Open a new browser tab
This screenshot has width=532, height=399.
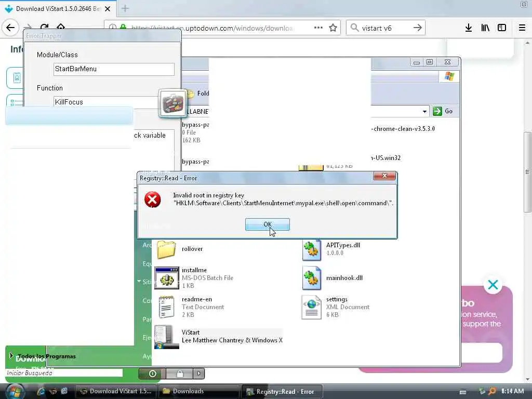coord(125,8)
